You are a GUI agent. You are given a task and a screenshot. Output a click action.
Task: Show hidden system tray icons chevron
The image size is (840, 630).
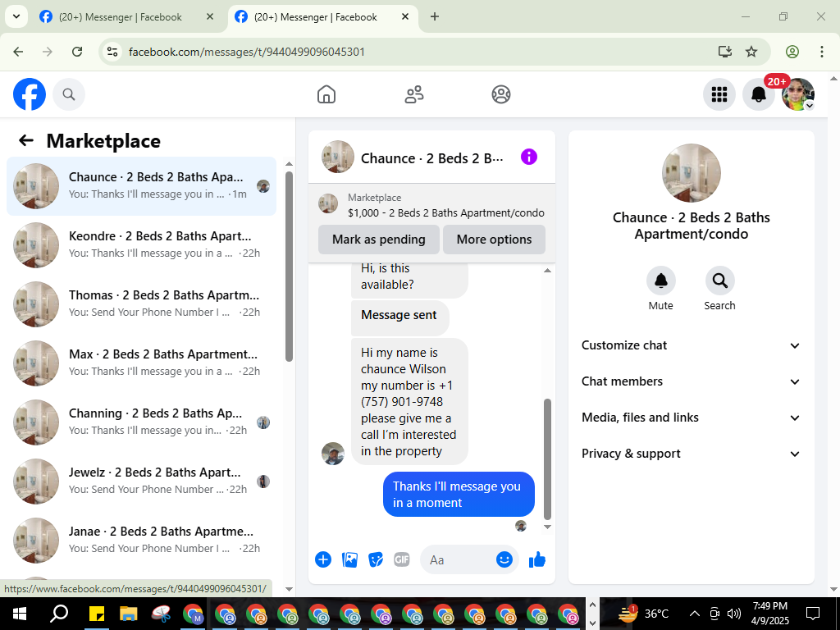click(x=694, y=614)
